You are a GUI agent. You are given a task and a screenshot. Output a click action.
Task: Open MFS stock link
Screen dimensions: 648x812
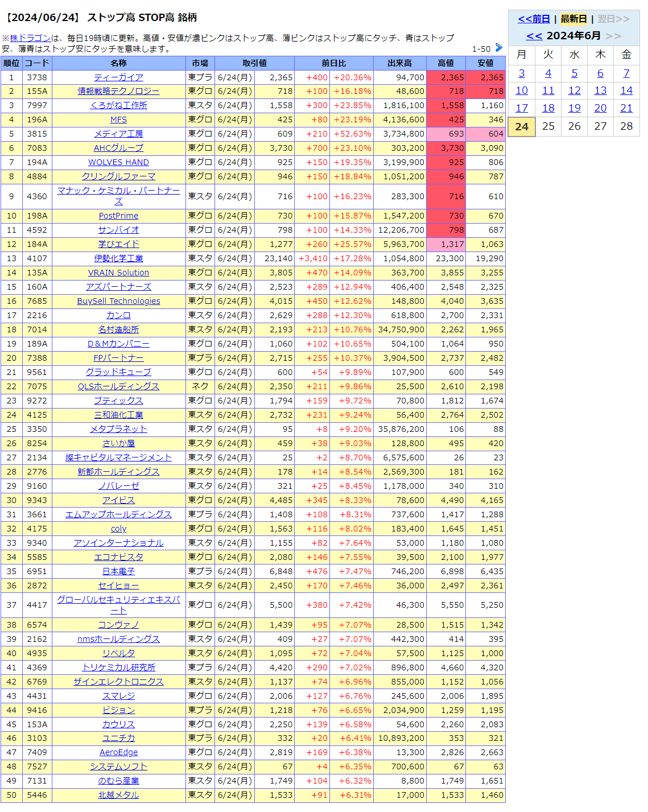118,119
